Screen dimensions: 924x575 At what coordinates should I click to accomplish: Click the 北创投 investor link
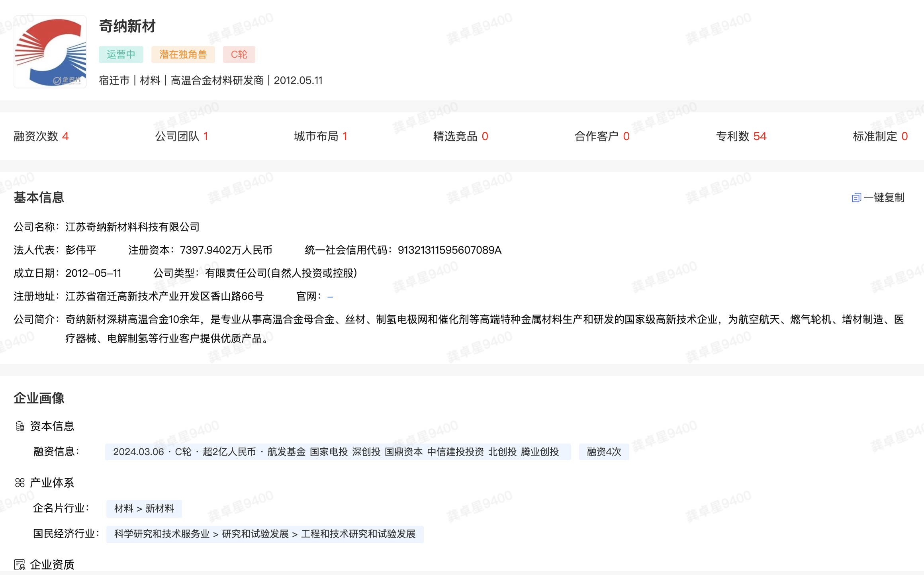click(x=503, y=452)
